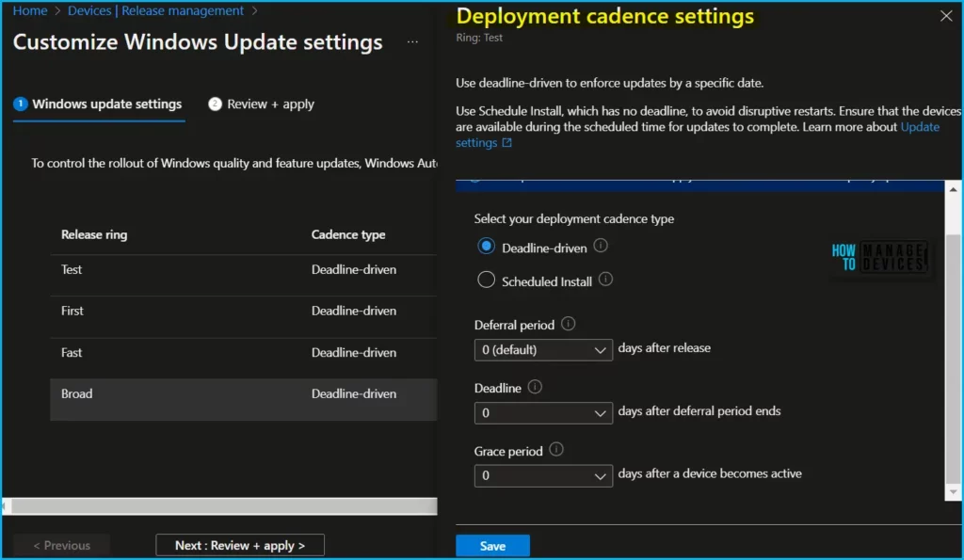The width and height of the screenshot is (964, 560).
Task: Open Update settings documentation link
Action: click(x=920, y=127)
